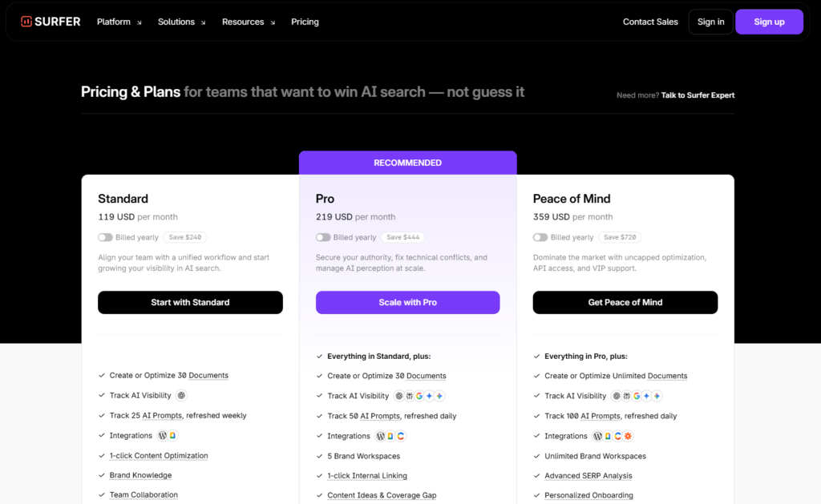Switch Peace of Mind to yearly billing
The width and height of the screenshot is (821, 504).
click(540, 237)
